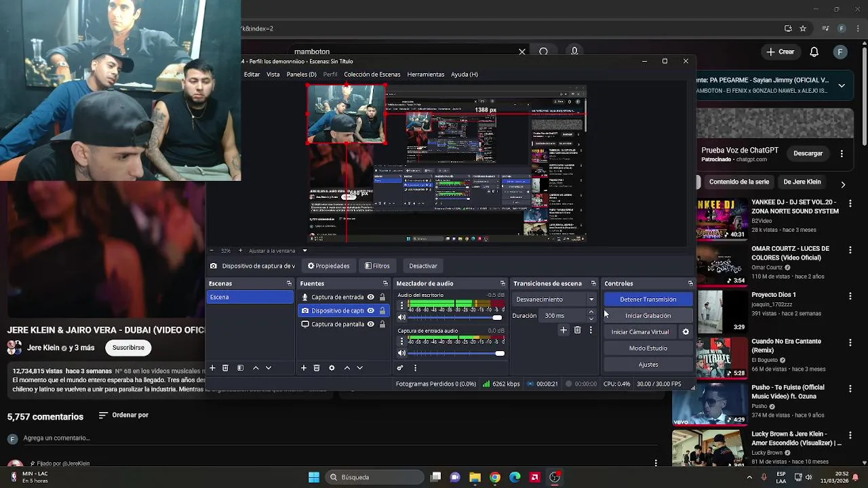Adjust Audio del escritorio volume slider
This screenshot has height=488, width=868.
coord(456,318)
